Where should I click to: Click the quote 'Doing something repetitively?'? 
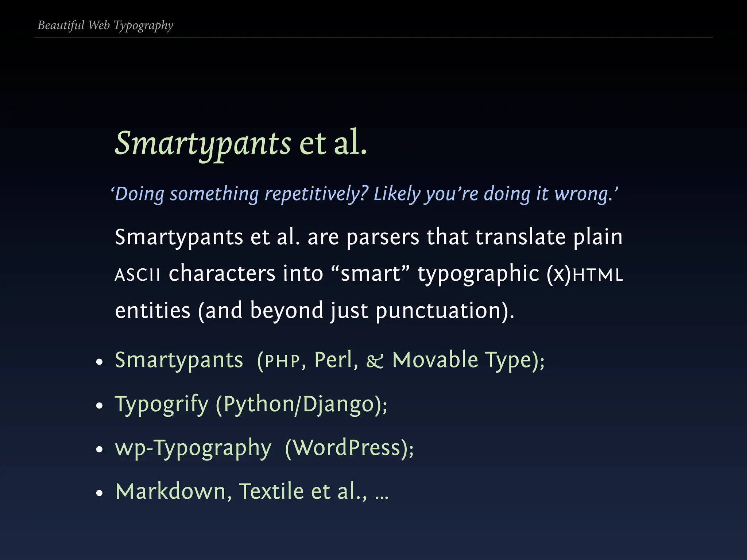[240, 194]
